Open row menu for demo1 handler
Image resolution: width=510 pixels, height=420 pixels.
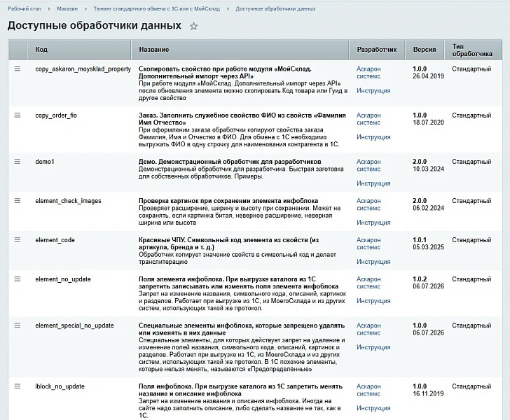(18, 161)
